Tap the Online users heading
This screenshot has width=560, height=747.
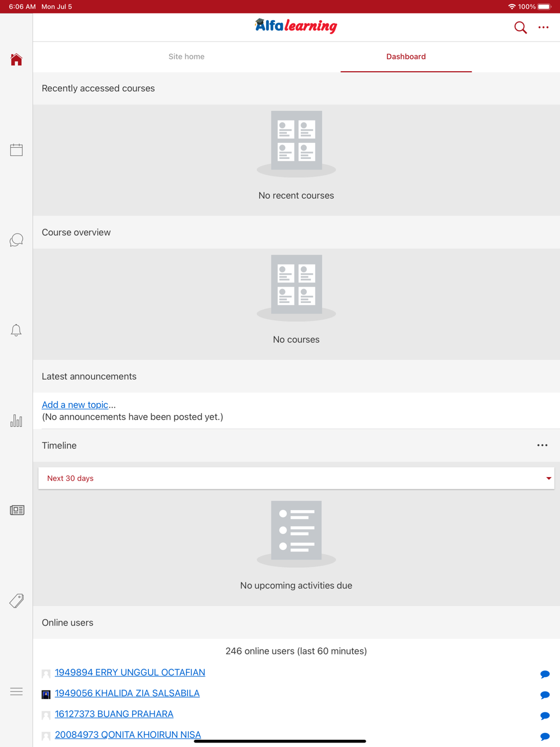point(67,623)
